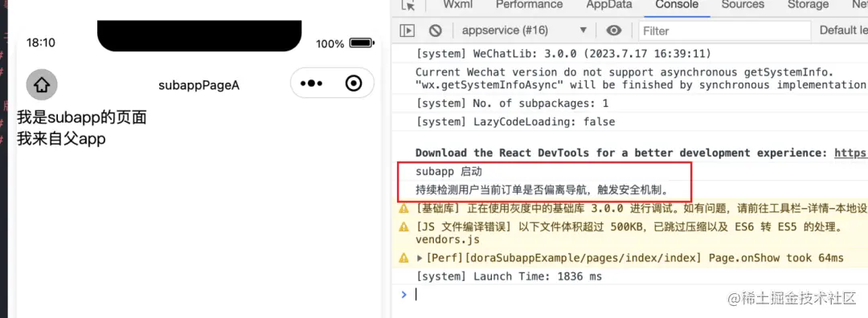Click the 基础库 warning triangle icon
The height and width of the screenshot is (318, 868).
(x=404, y=209)
